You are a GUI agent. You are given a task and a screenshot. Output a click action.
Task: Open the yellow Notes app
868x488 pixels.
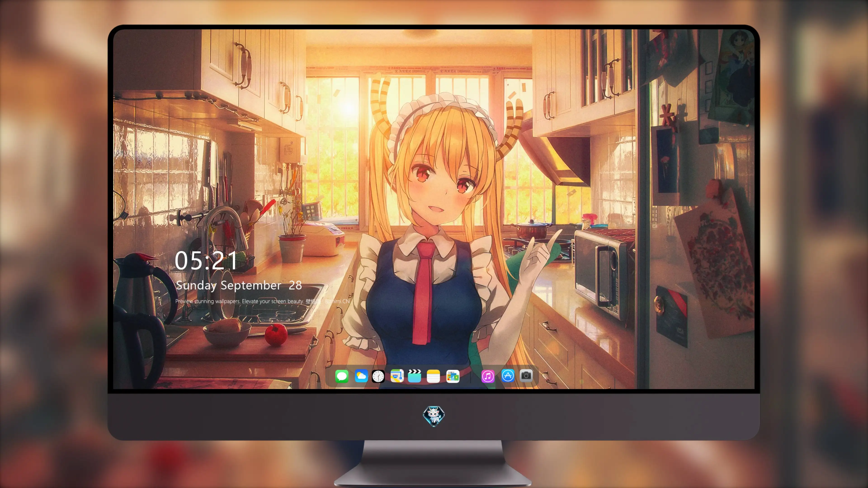pos(433,376)
